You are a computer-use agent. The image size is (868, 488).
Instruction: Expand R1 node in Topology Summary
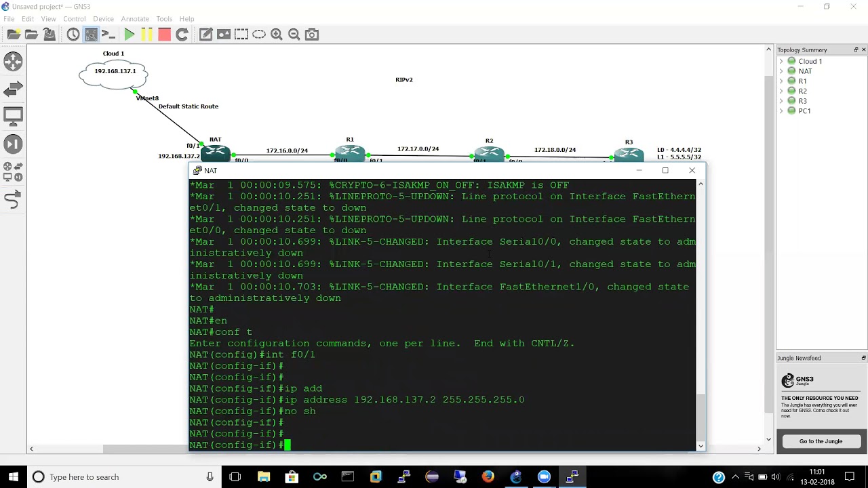click(x=781, y=81)
